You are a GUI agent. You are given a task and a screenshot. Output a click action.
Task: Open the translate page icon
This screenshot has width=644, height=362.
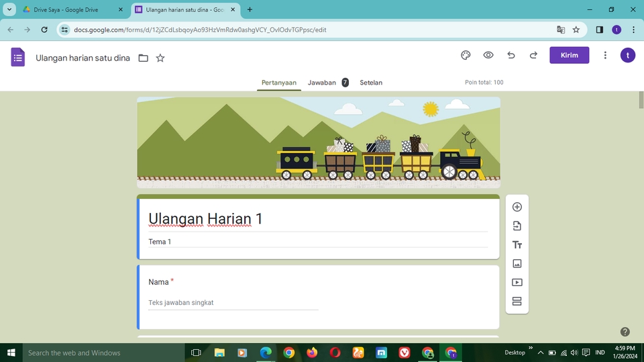click(561, 30)
